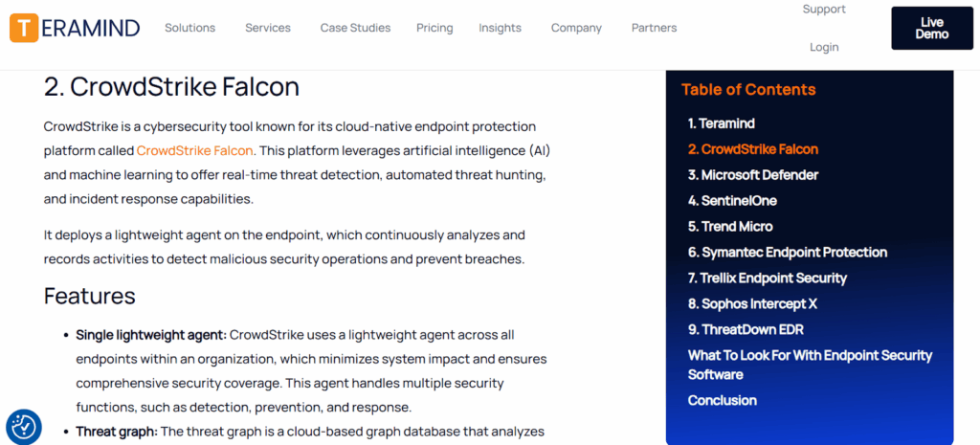Open the Services menu
The height and width of the screenshot is (445, 980).
point(268,28)
